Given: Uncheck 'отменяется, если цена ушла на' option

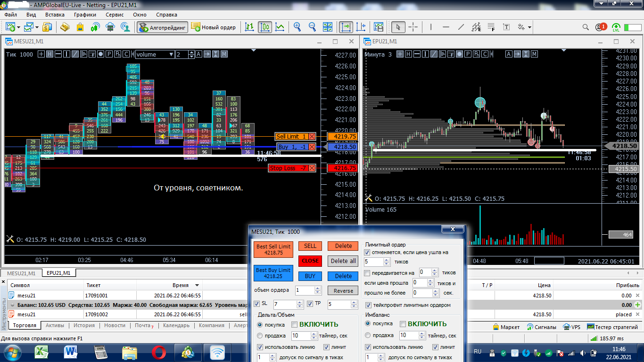Looking at the screenshot, I should pyautogui.click(x=368, y=252).
